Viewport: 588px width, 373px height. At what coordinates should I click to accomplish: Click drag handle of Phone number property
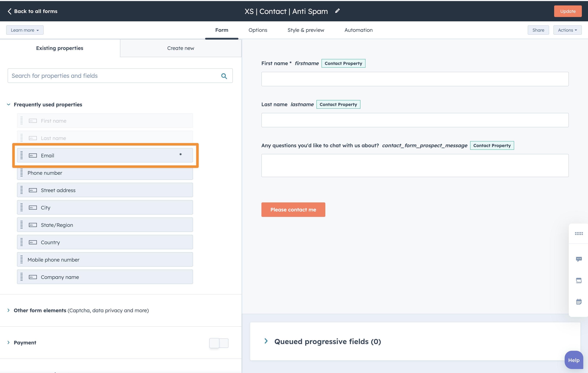pyautogui.click(x=22, y=173)
